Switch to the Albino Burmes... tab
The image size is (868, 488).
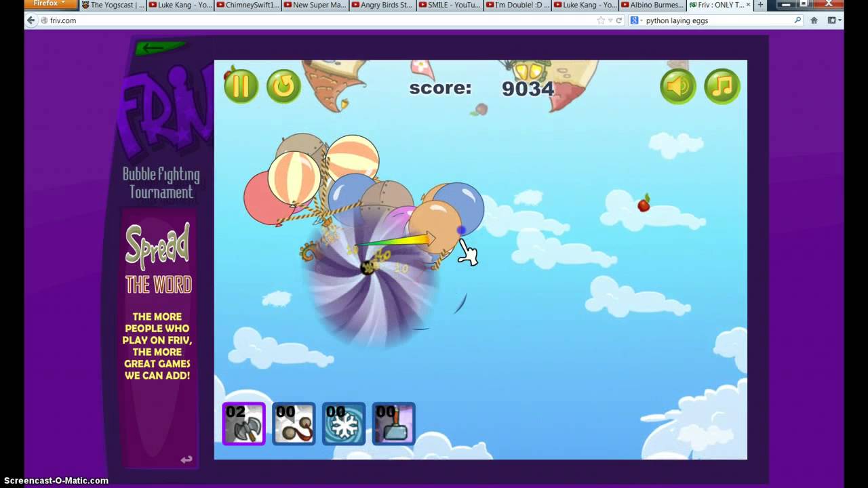[x=652, y=5]
